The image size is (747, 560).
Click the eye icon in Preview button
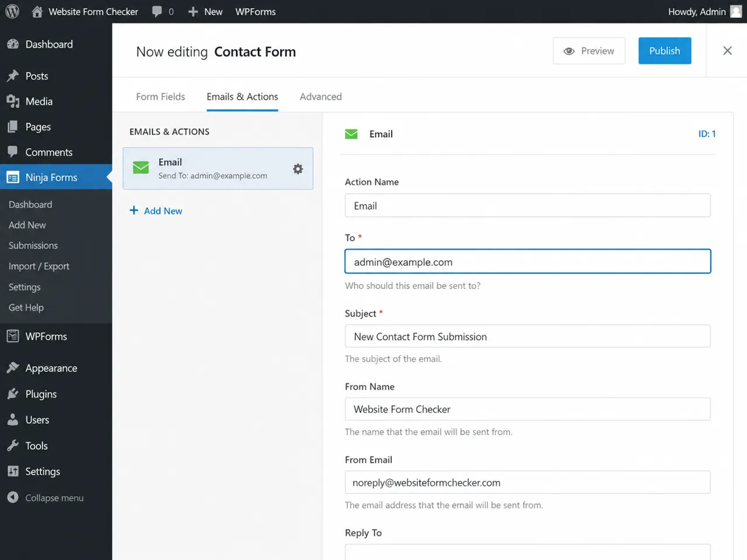click(569, 51)
